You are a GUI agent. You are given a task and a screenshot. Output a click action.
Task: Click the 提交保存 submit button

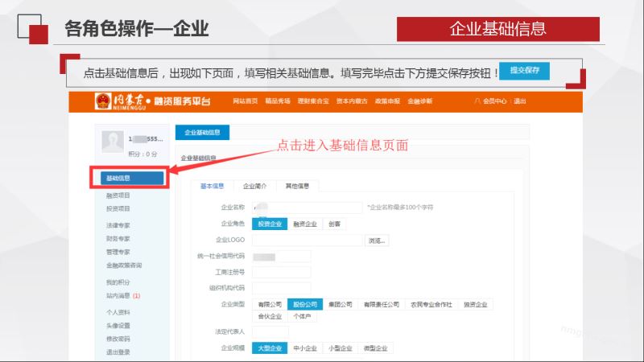[524, 71]
